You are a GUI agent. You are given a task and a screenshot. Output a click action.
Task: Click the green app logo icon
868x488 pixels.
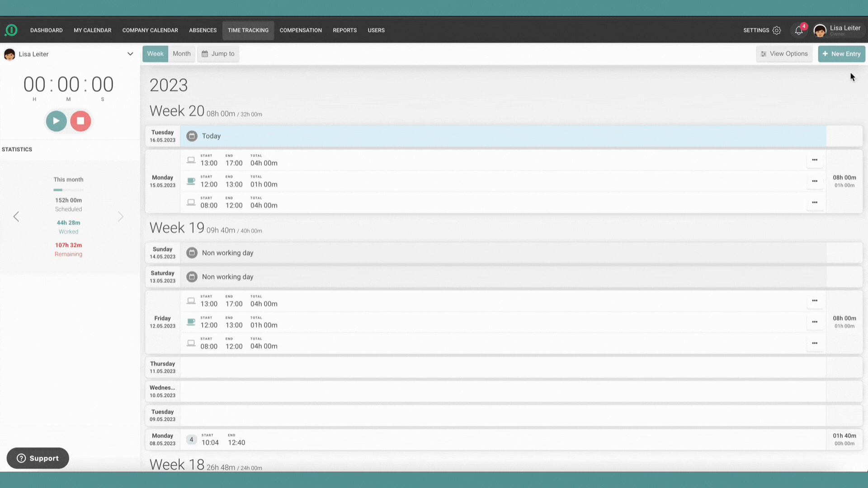[11, 30]
